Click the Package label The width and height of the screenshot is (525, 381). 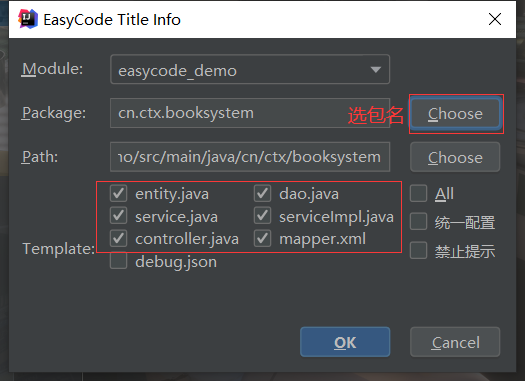click(x=54, y=113)
